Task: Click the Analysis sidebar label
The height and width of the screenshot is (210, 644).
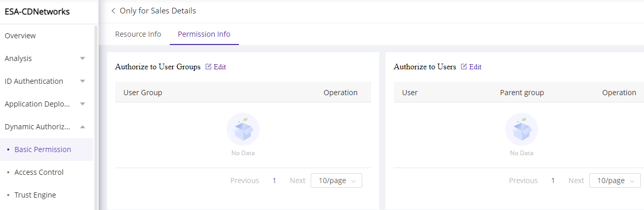Action: point(18,58)
